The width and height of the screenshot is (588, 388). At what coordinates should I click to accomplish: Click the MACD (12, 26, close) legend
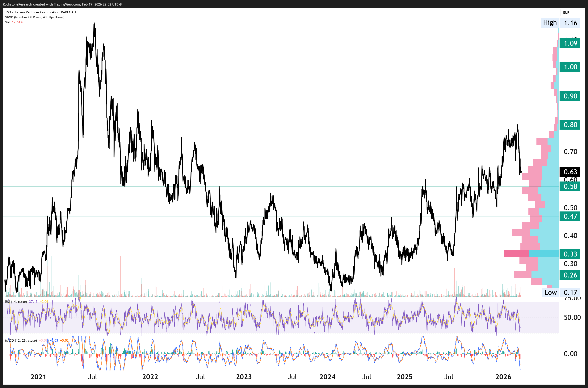tap(21, 340)
